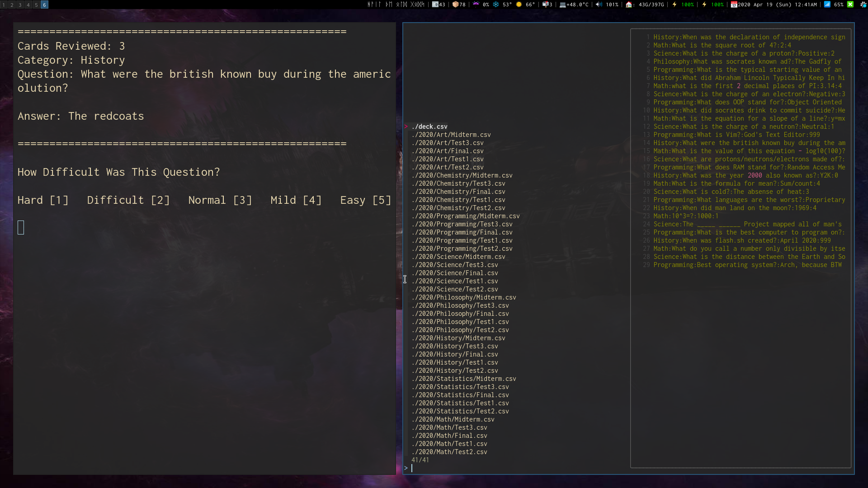Click the calendar icon beside the date

point(734,5)
